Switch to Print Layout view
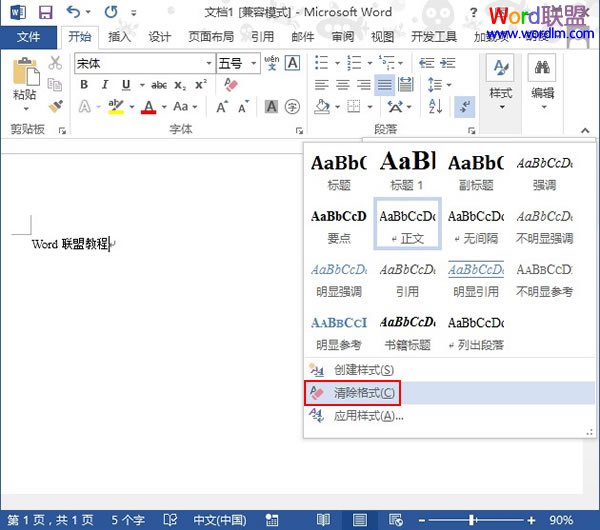Viewport: 600px width, 530px height. [x=359, y=520]
